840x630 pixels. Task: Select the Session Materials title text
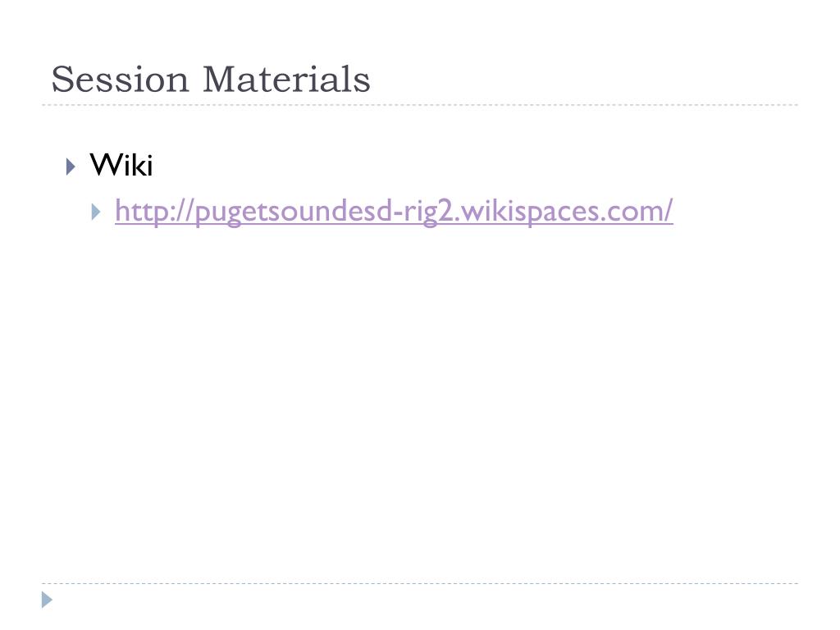(x=211, y=80)
